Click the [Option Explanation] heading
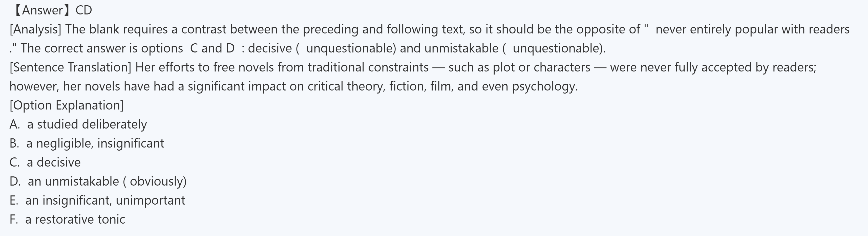This screenshot has height=236, width=868. [66, 105]
